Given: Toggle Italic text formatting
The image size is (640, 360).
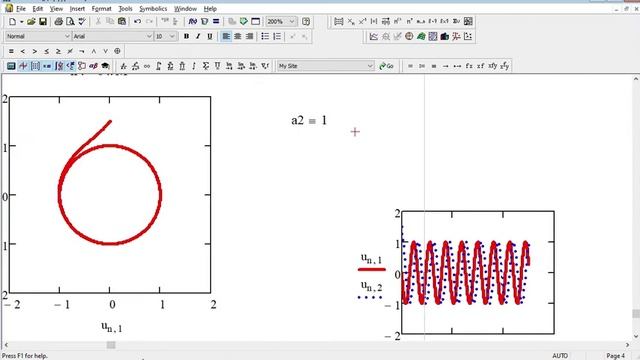Looking at the screenshot, I should pos(198,36).
